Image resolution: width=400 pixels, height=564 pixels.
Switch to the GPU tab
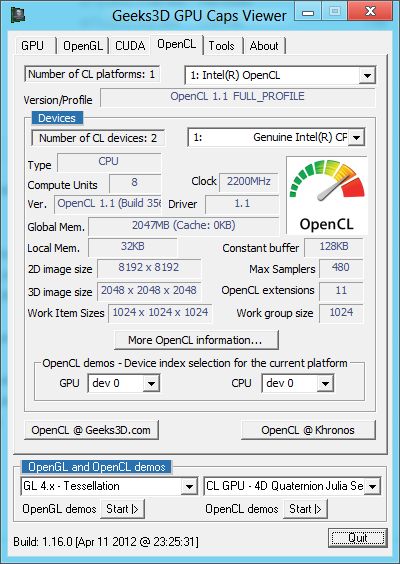click(x=32, y=46)
